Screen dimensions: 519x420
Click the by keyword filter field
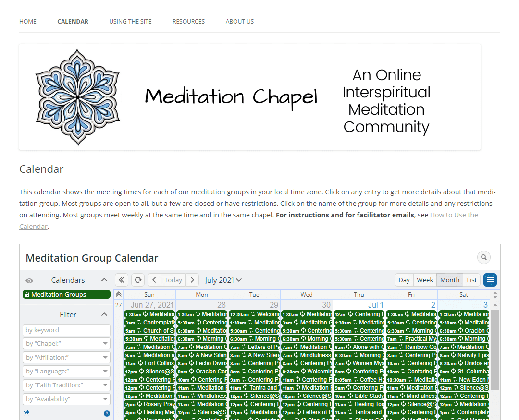(66, 330)
